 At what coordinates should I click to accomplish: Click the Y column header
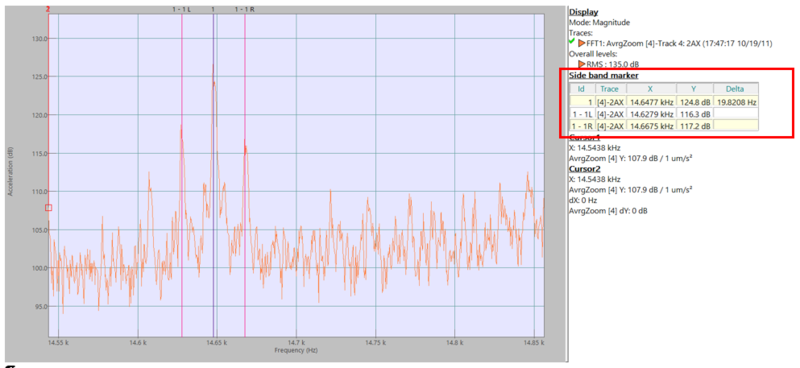694,88
